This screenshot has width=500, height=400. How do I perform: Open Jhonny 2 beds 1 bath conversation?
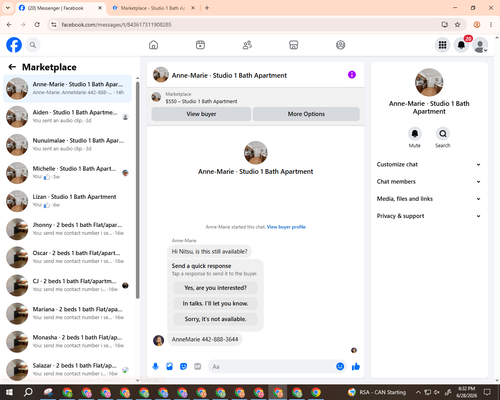(x=67, y=229)
